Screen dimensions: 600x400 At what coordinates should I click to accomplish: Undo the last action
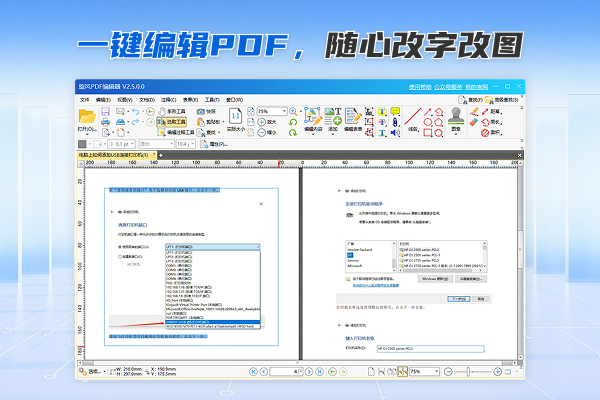coord(135,111)
